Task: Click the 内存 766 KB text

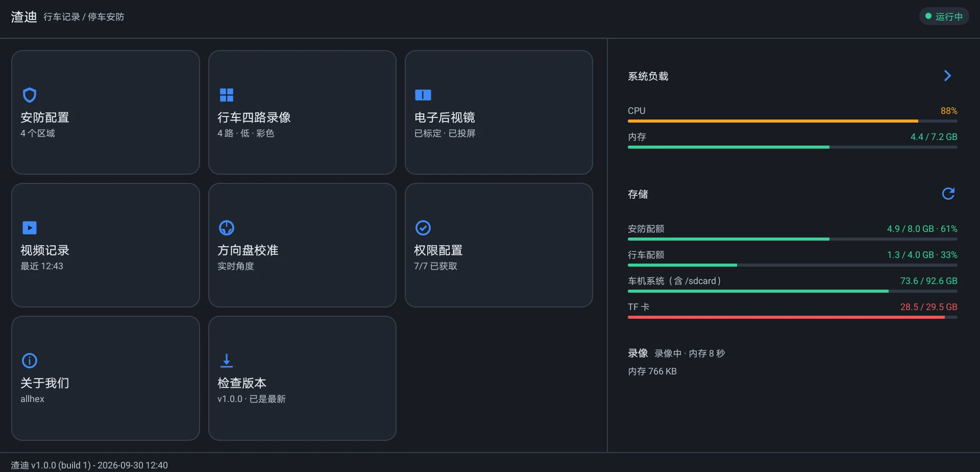Action: [x=652, y=371]
